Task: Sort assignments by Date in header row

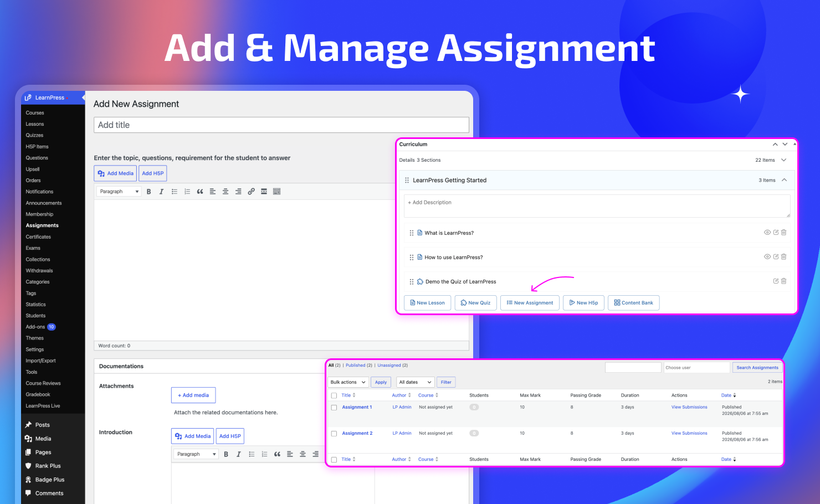Action: tap(729, 395)
